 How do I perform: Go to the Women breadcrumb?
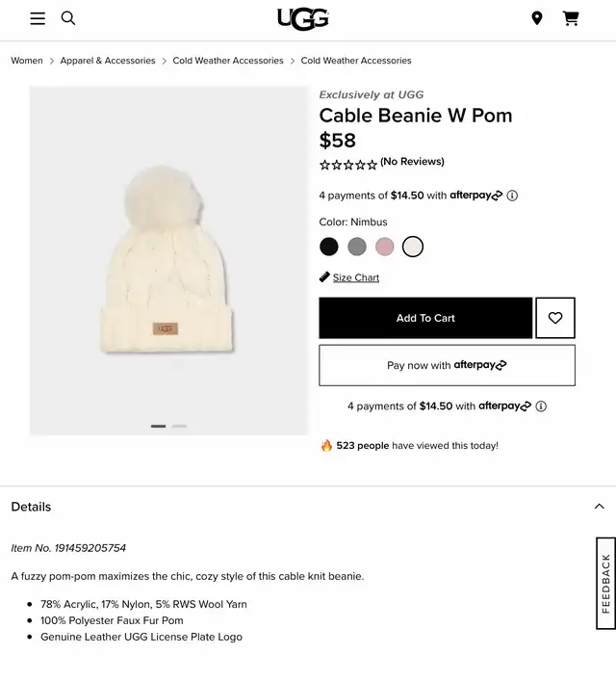[27, 61]
